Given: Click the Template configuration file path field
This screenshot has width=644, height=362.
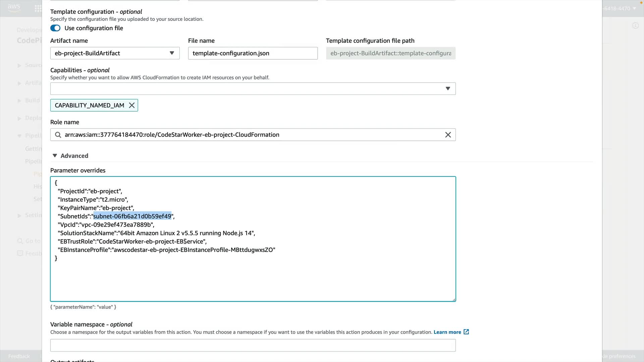Looking at the screenshot, I should coord(390,53).
